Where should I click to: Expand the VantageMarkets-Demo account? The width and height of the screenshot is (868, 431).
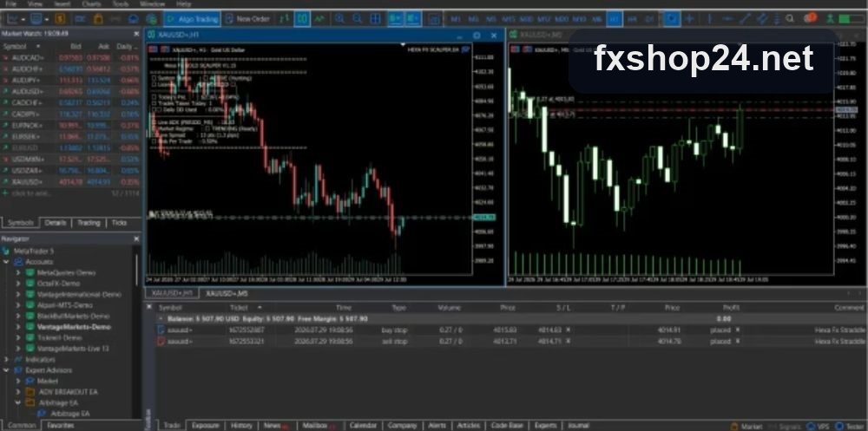(x=17, y=327)
